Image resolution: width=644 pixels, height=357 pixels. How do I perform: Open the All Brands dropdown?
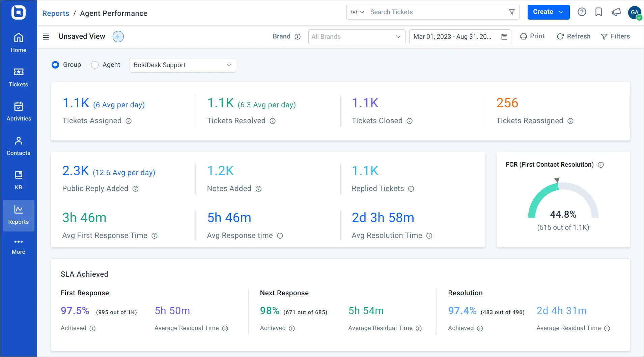coord(357,37)
